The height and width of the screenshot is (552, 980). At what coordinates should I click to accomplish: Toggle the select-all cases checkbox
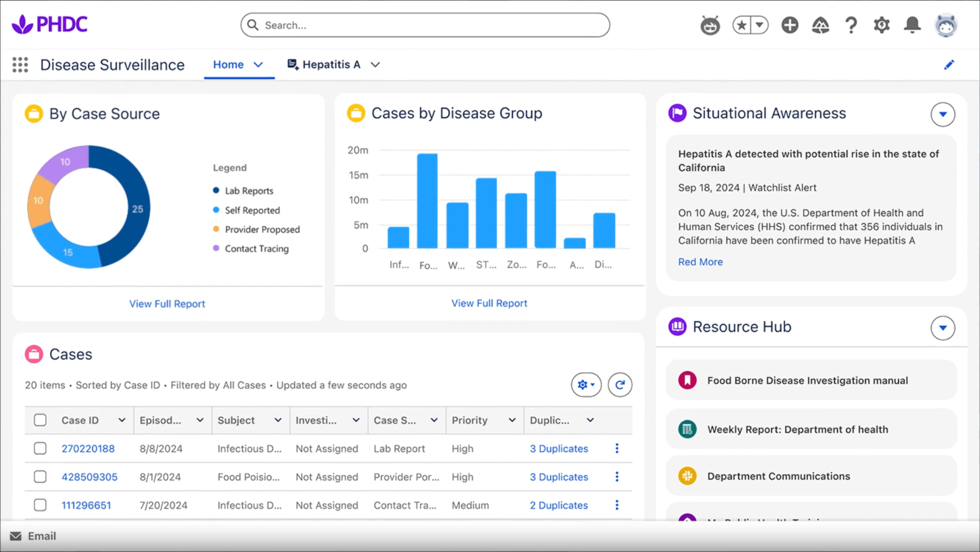click(x=40, y=420)
